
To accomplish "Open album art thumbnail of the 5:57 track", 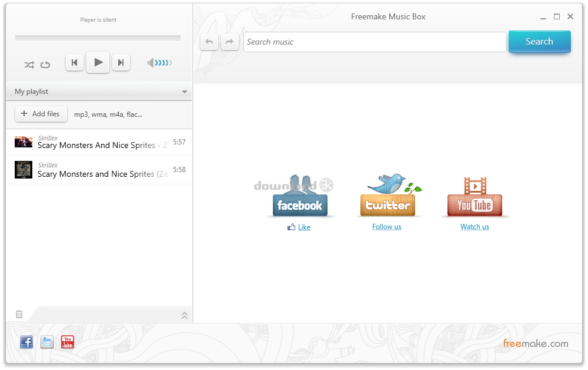I will coord(24,142).
